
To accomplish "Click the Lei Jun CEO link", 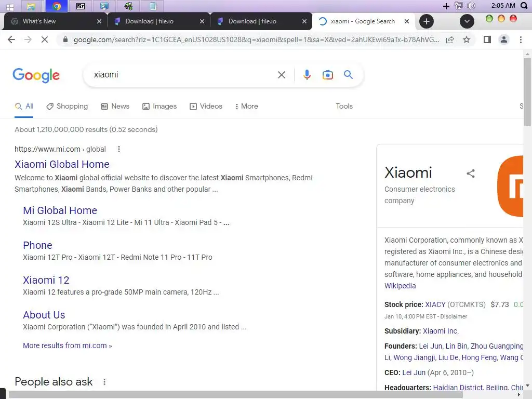I will pos(414,373).
